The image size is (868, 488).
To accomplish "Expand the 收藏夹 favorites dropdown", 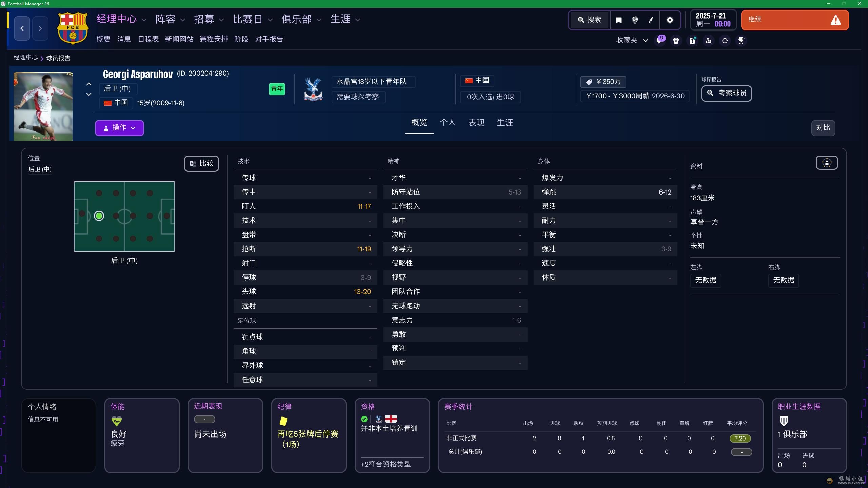I will (632, 40).
